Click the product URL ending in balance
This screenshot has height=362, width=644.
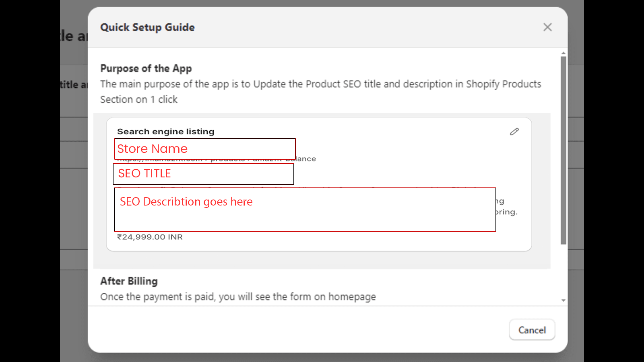[306, 159]
